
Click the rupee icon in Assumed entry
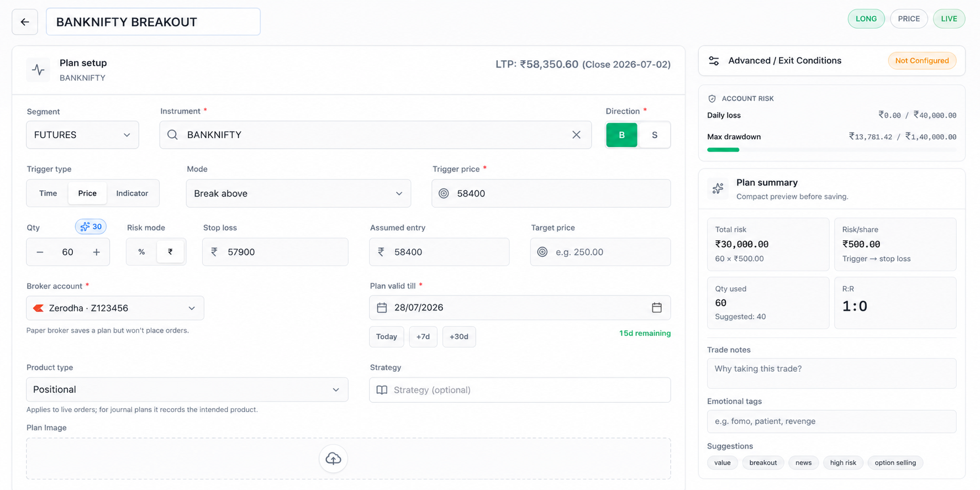(x=381, y=252)
